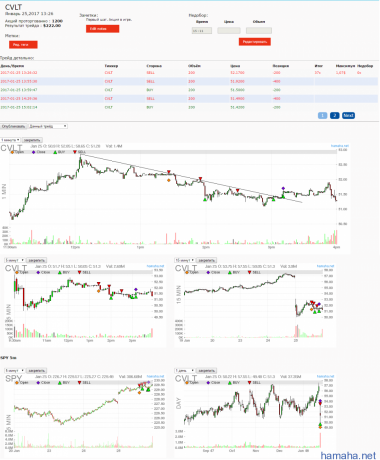Click the Open legend icon on the 5-minute CVLT chart
380x460 pixels.
click(17, 272)
